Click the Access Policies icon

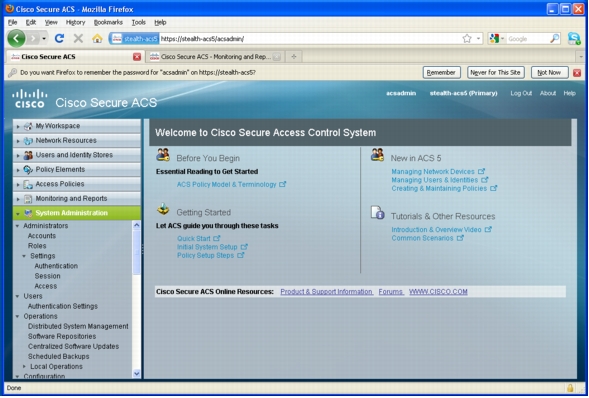pyautogui.click(x=28, y=184)
